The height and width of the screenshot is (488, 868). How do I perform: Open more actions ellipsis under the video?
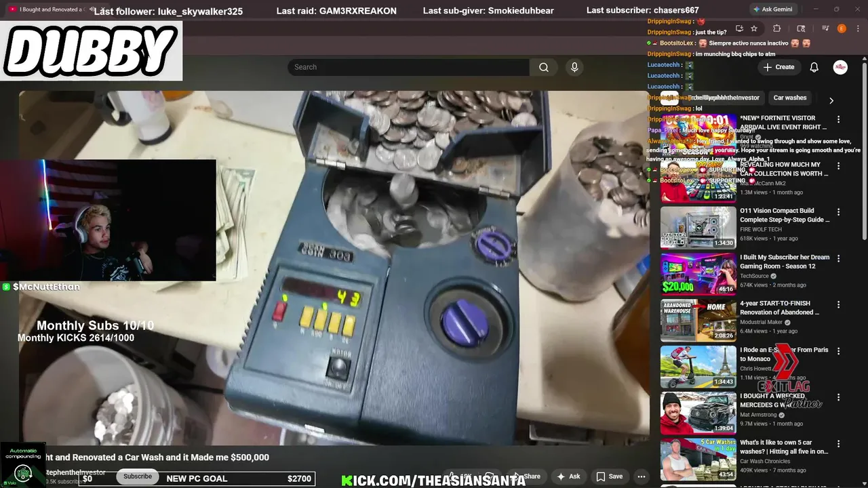pyautogui.click(x=642, y=476)
